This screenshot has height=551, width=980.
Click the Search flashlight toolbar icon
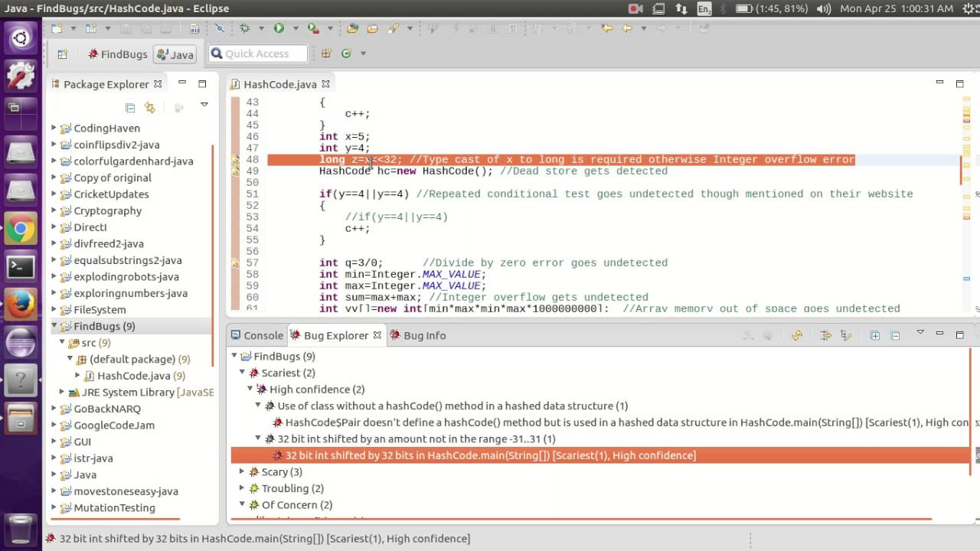[393, 28]
